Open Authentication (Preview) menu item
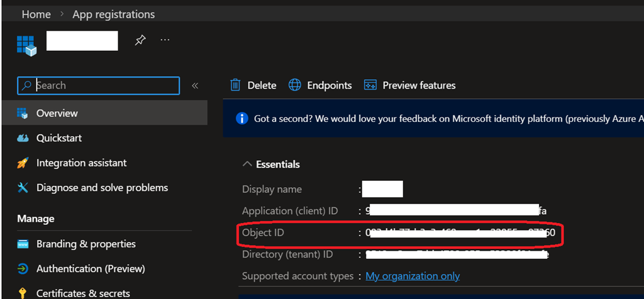The width and height of the screenshot is (644, 299). [x=91, y=268]
